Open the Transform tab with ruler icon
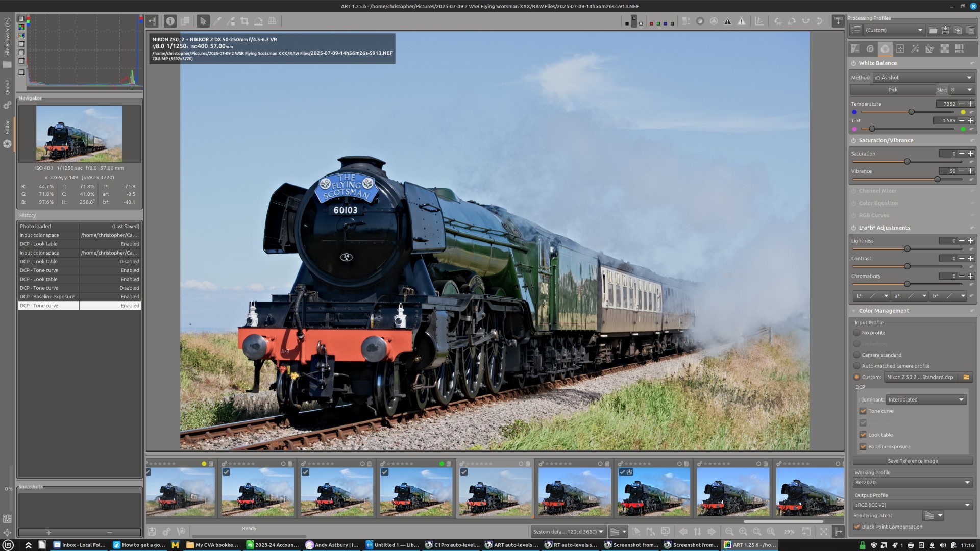Viewport: 980px width, 551px height. (x=929, y=48)
